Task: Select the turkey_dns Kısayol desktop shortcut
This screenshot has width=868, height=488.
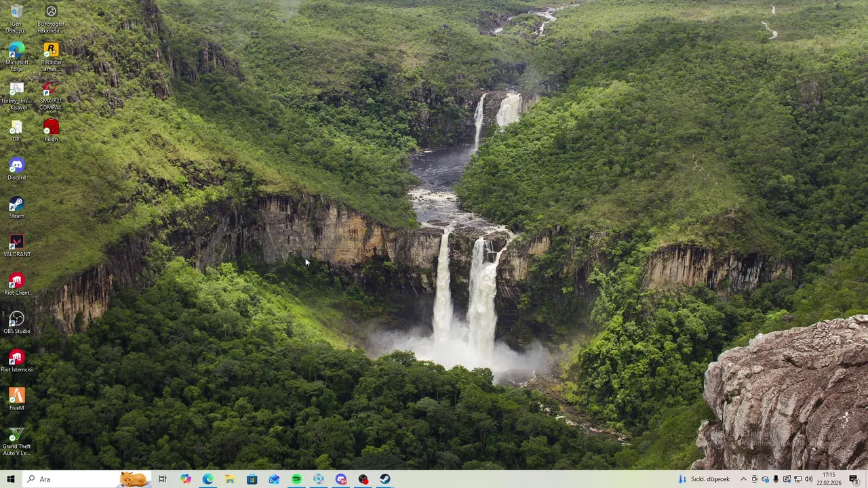Action: click(x=16, y=96)
